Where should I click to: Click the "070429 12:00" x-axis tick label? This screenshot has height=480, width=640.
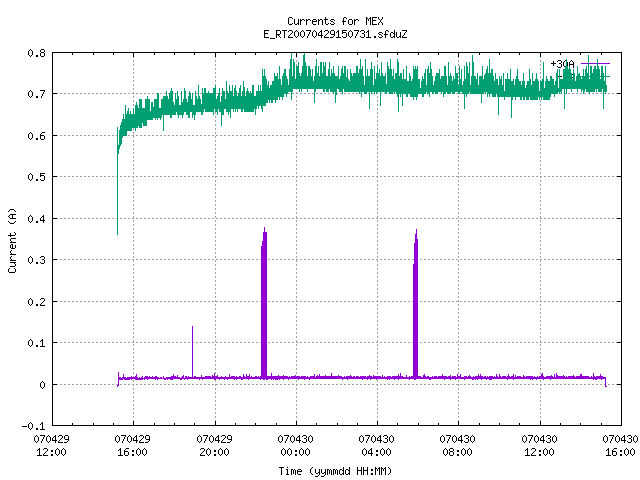(51, 445)
